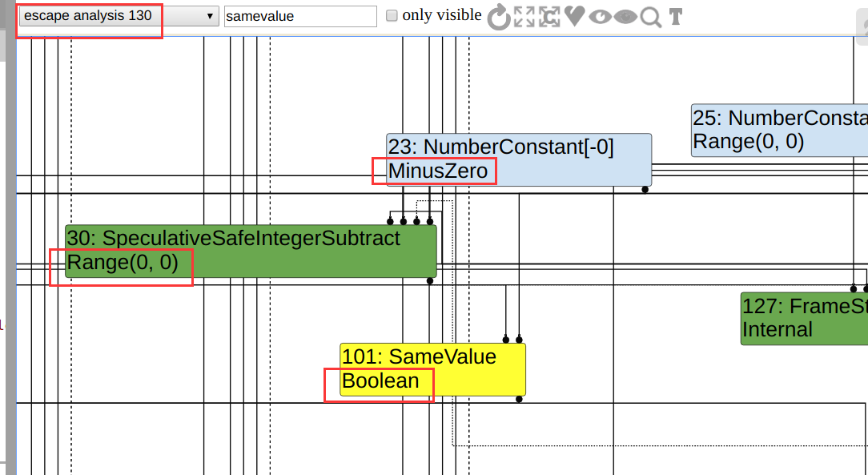Open the 'escape analysis 130' phase dropdown
The width and height of the screenshot is (868, 475).
tap(119, 16)
